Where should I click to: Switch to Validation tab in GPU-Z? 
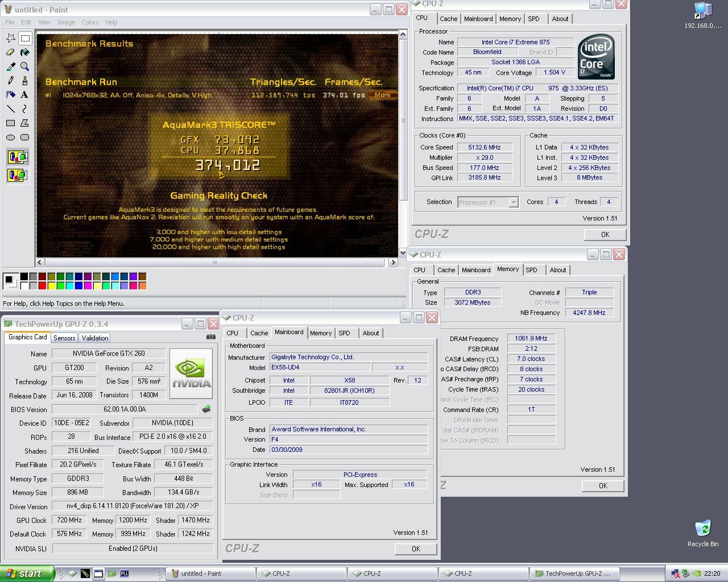point(95,338)
